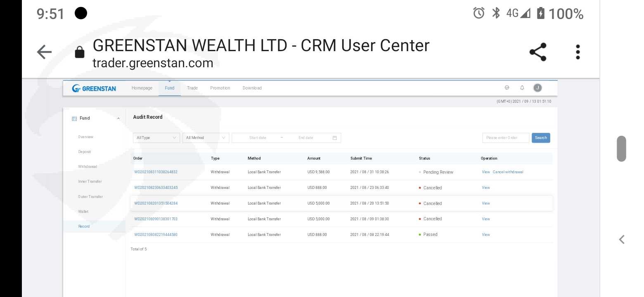Tap the Bluetooth status icon
This screenshot has width=644, height=297.
pos(496,13)
